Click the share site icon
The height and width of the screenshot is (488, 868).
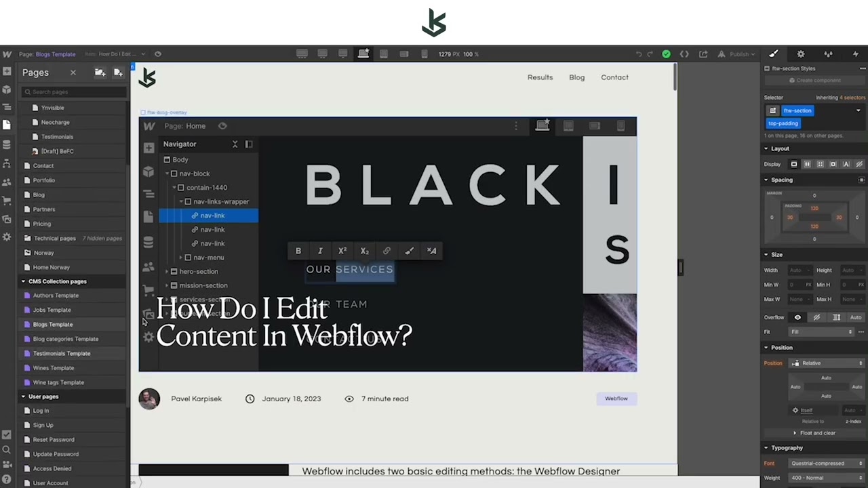pos(703,54)
